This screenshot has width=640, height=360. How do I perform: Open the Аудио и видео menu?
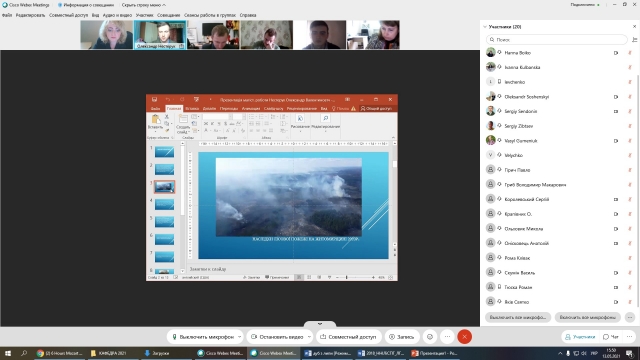tap(117, 15)
